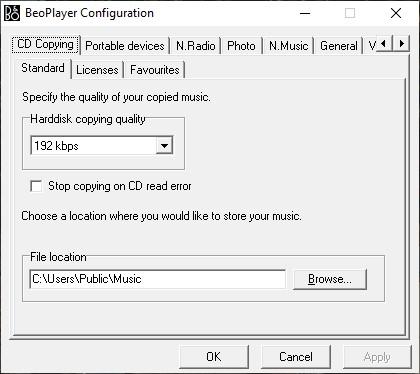Click the left tab scroll arrow

(384, 44)
